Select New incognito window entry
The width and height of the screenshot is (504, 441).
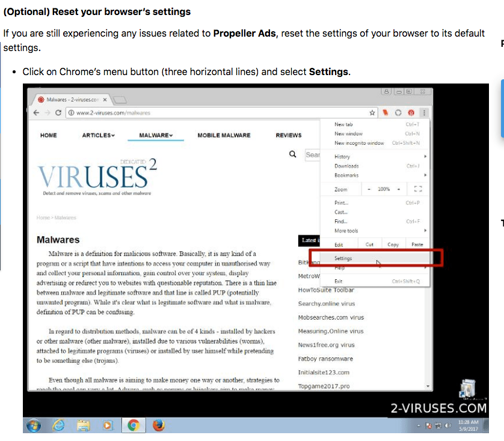click(375, 143)
